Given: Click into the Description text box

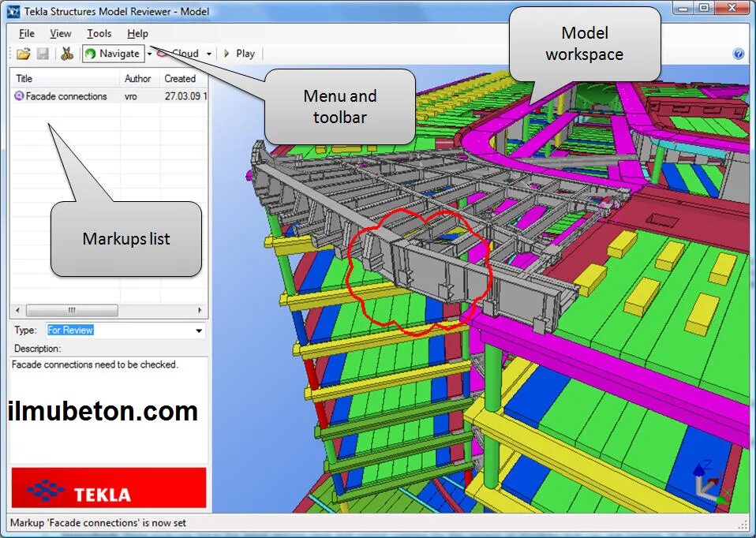Looking at the screenshot, I should coord(109,409).
